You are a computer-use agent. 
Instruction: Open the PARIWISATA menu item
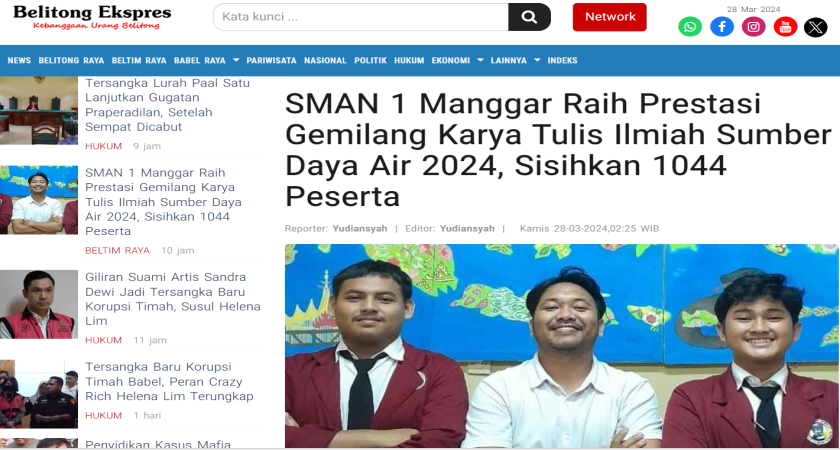tap(271, 61)
